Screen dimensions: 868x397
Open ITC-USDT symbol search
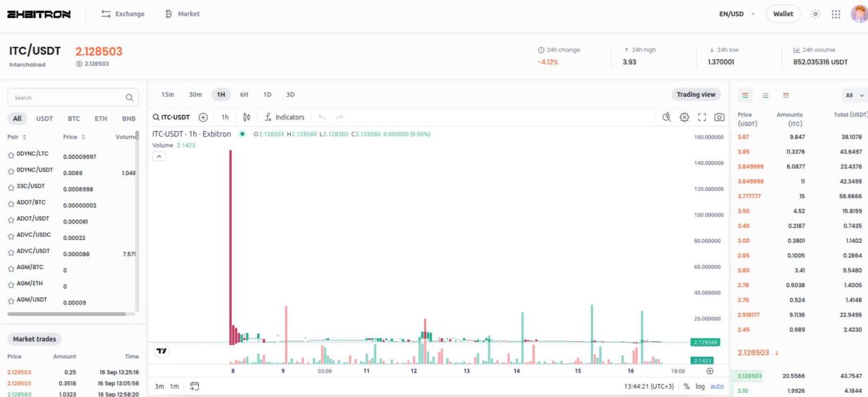171,117
